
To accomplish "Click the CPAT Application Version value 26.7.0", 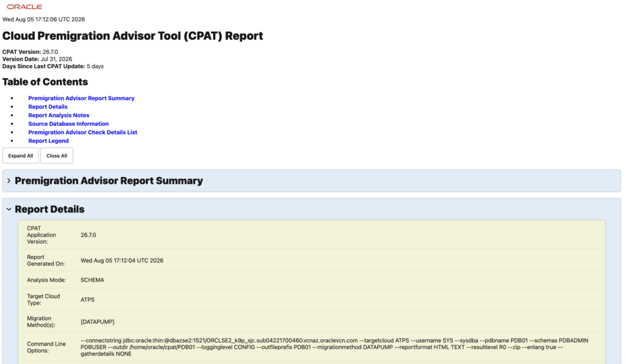I will (88, 235).
